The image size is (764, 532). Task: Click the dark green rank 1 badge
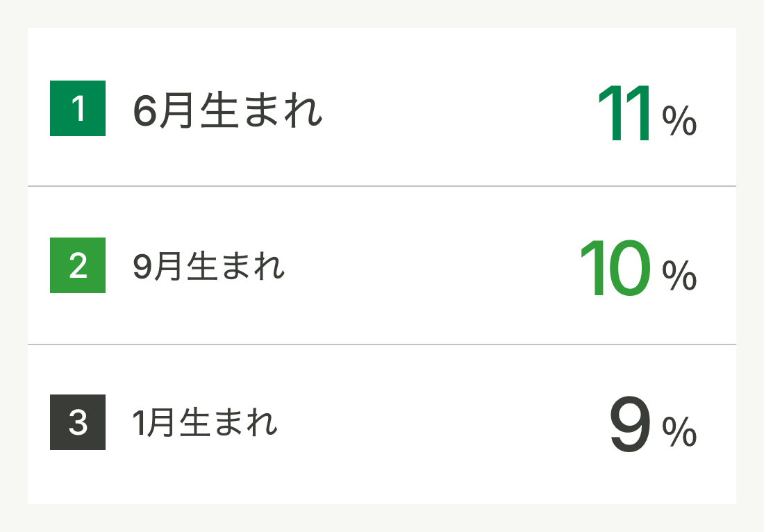pyautogui.click(x=78, y=108)
